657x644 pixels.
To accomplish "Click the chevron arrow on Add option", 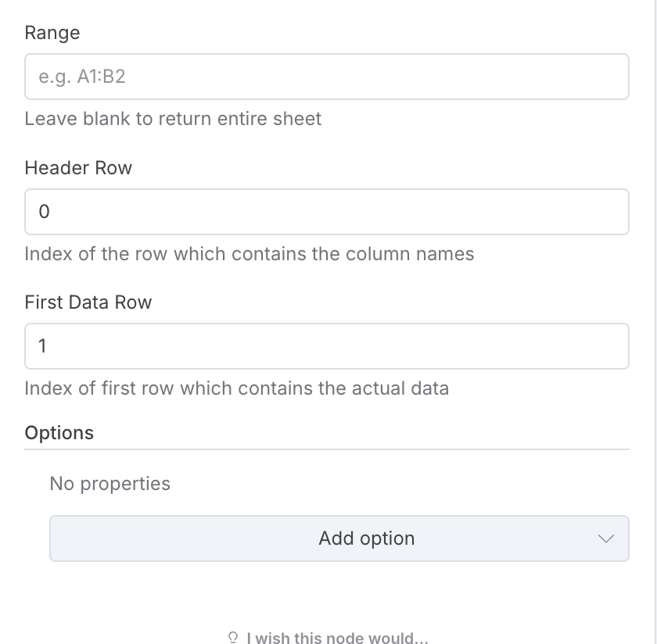I will (605, 538).
